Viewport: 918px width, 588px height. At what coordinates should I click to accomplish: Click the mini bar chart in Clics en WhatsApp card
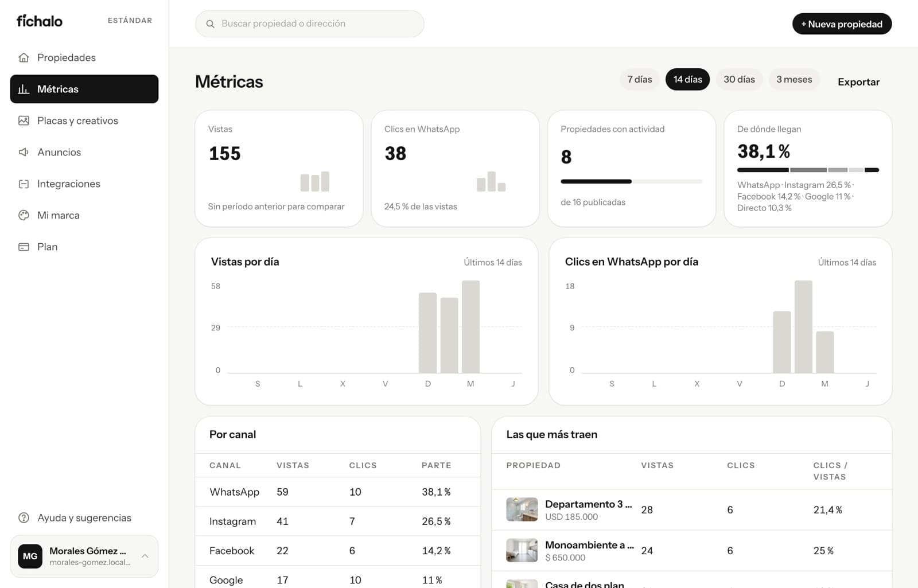(491, 181)
